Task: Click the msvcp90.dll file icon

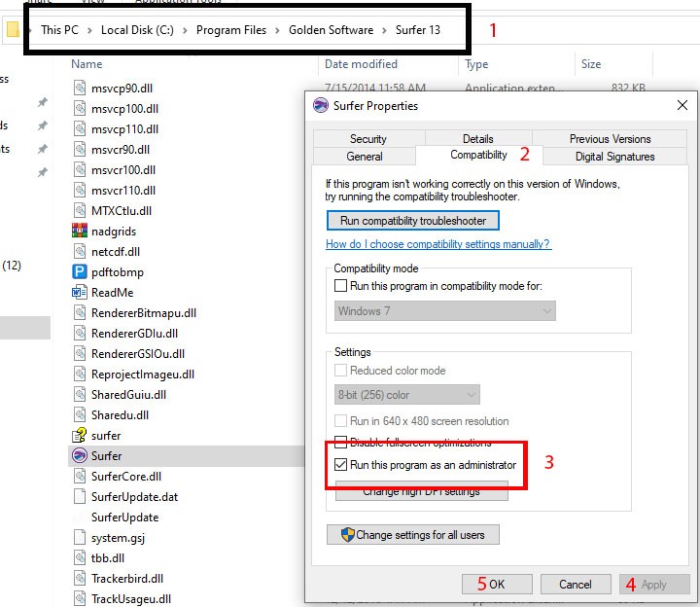Action: tap(81, 88)
